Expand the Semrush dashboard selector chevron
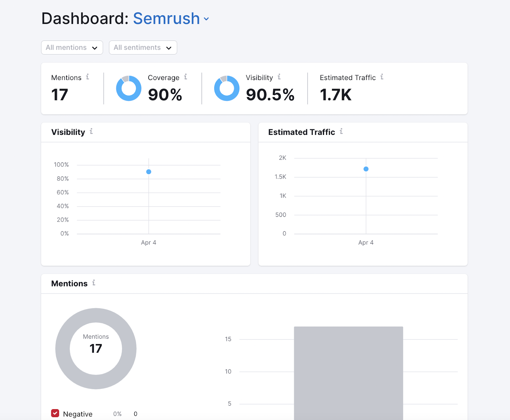 point(207,19)
